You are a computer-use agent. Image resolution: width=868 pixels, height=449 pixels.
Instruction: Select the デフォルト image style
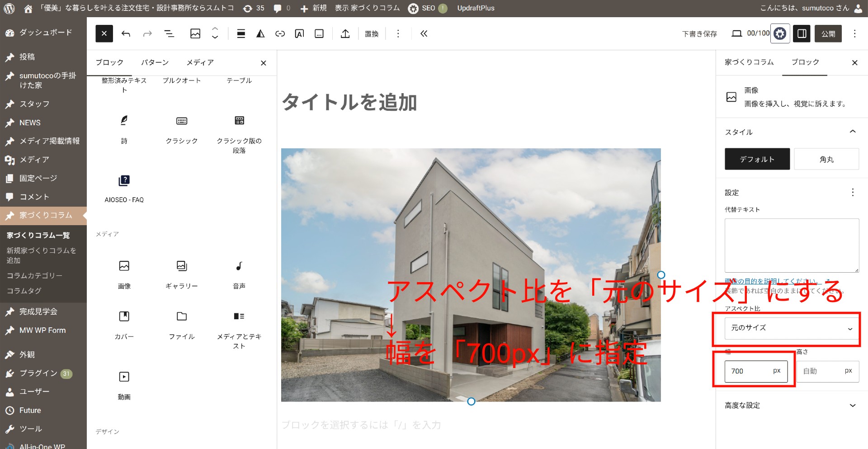click(x=757, y=159)
